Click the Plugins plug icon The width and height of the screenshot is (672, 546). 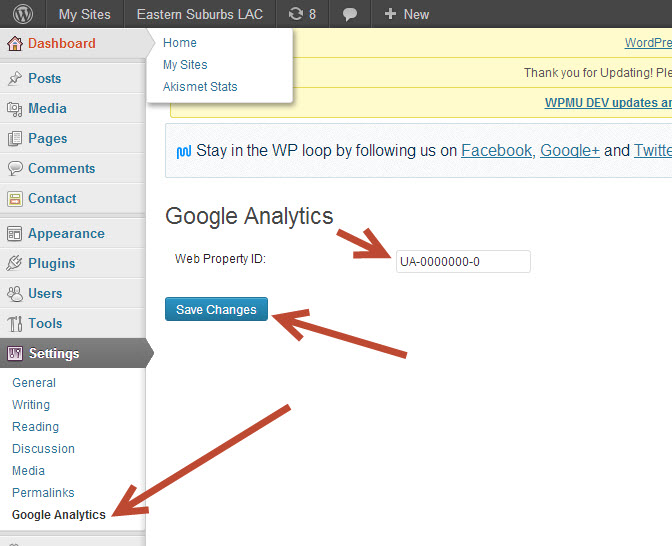(15, 263)
